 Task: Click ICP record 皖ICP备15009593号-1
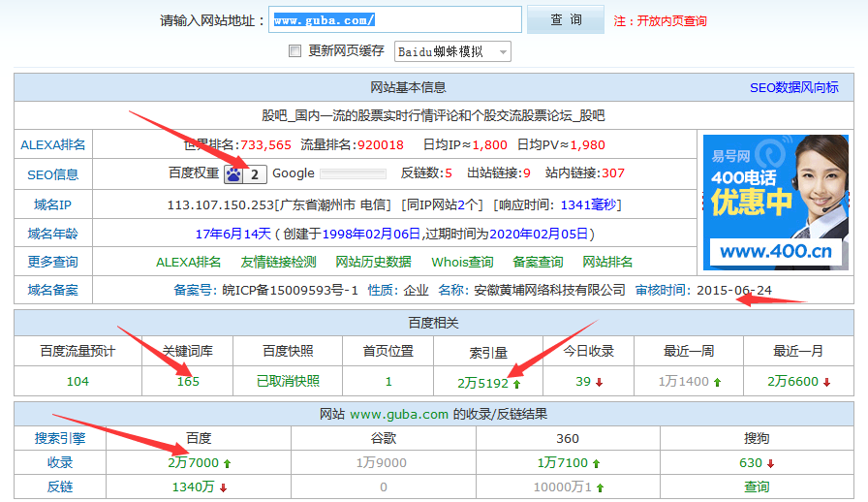pyautogui.click(x=290, y=290)
